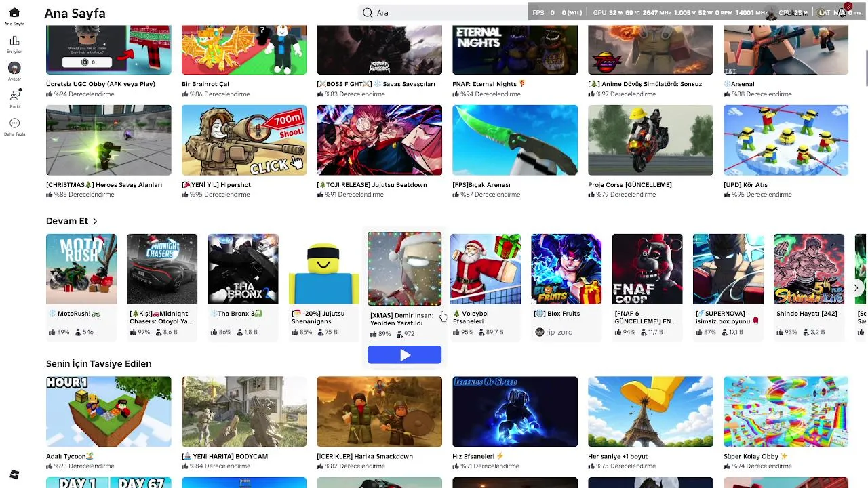Click the Senin İçin Tavsiye Edilen heading

[x=99, y=364]
